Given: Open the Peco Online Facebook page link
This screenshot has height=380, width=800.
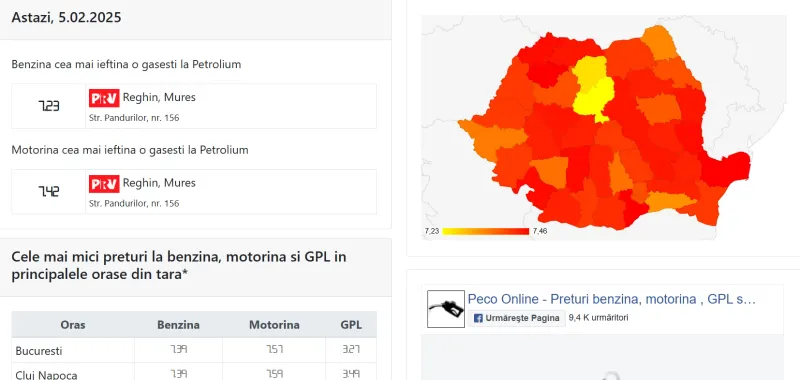Looking at the screenshot, I should 611,299.
